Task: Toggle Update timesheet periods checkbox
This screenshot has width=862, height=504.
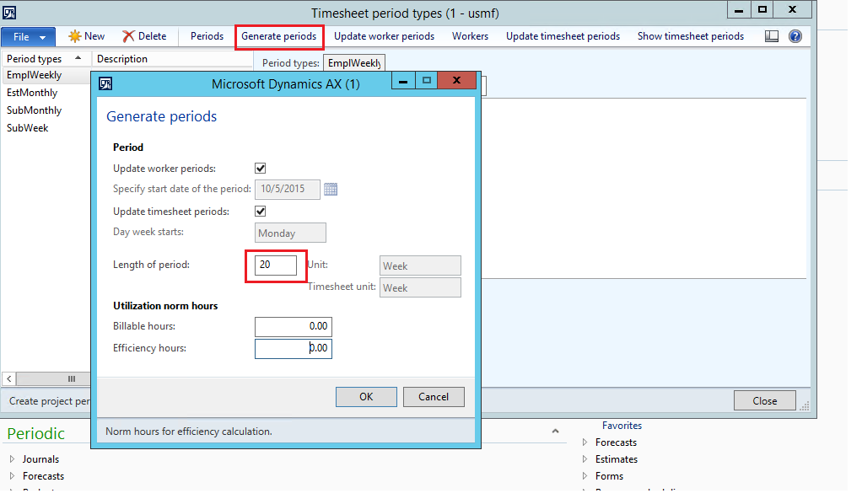Action: point(261,211)
